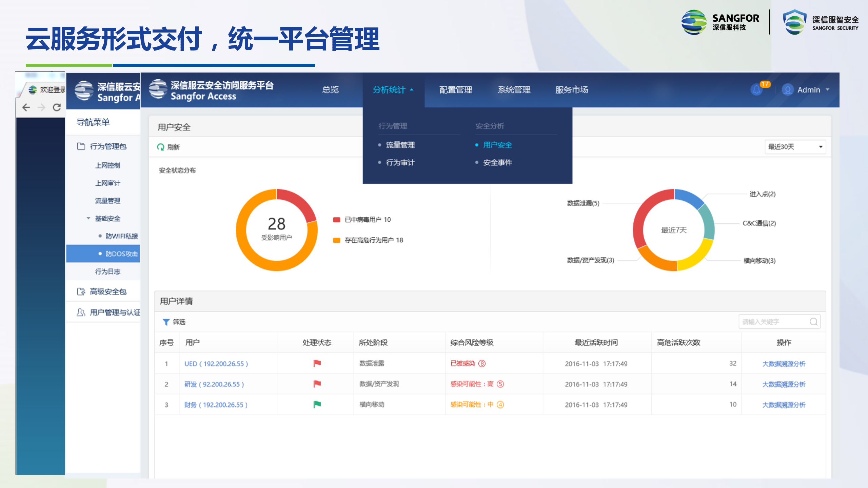Image resolution: width=868 pixels, height=488 pixels.
Task: Click the circled 4 risk badge
Action: tap(500, 404)
